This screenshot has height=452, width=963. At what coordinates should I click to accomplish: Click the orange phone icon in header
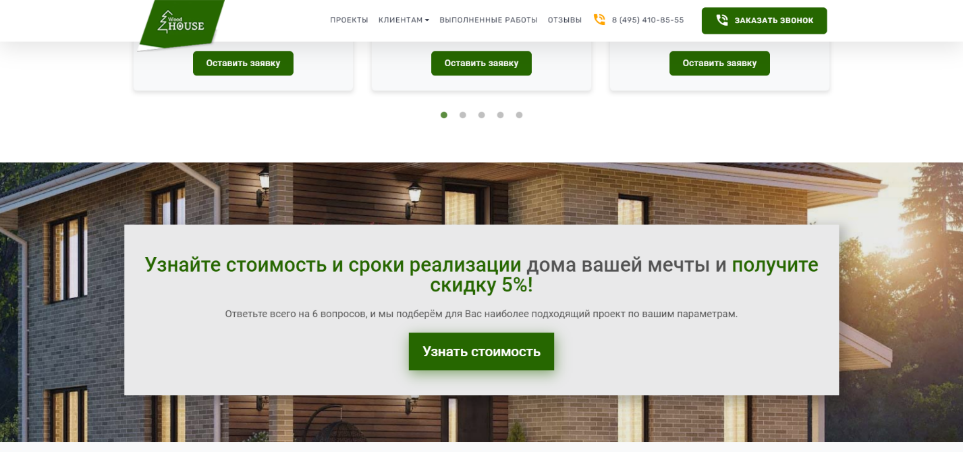point(599,20)
